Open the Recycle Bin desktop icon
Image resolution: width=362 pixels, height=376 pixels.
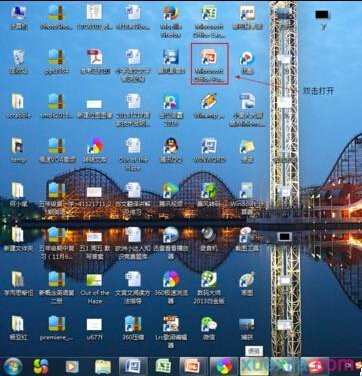(x=18, y=61)
